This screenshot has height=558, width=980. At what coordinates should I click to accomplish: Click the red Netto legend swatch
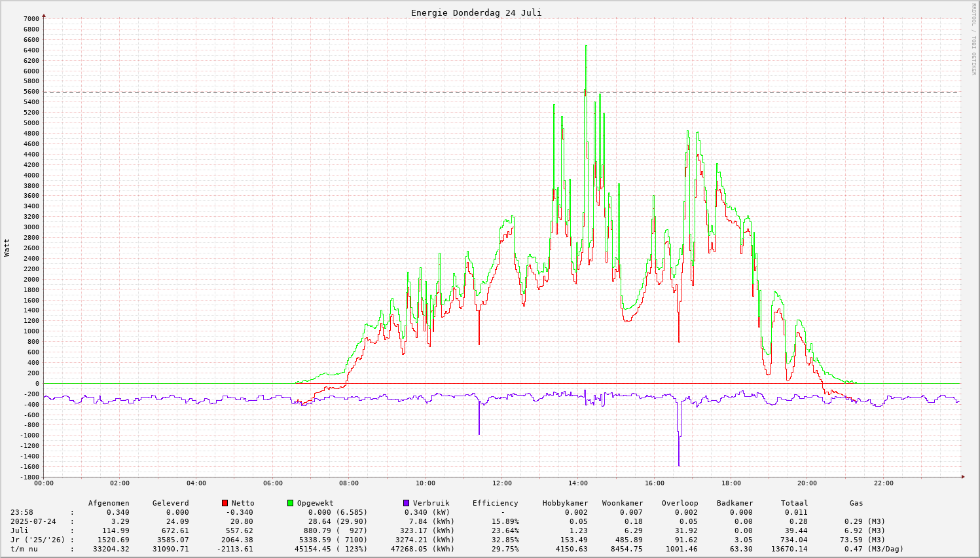tap(225, 503)
